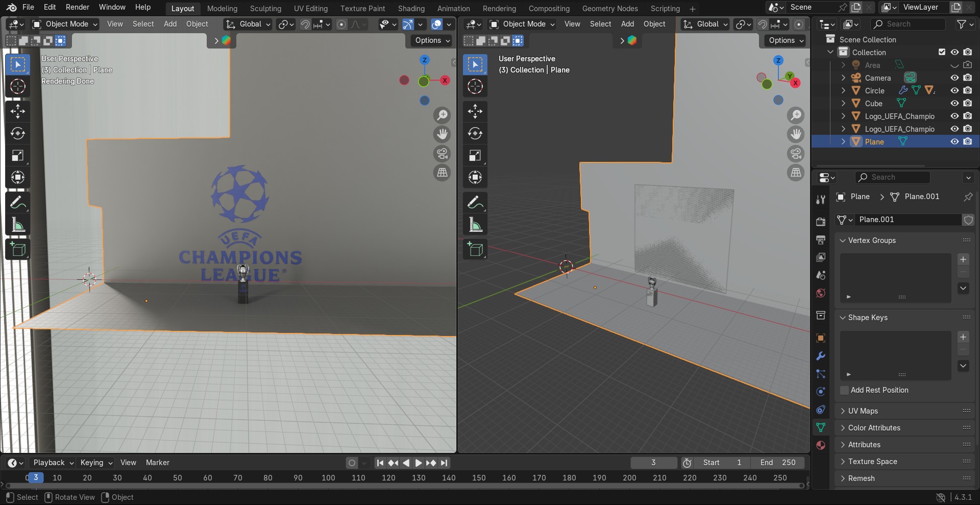Open the Material properties tab

click(821, 445)
